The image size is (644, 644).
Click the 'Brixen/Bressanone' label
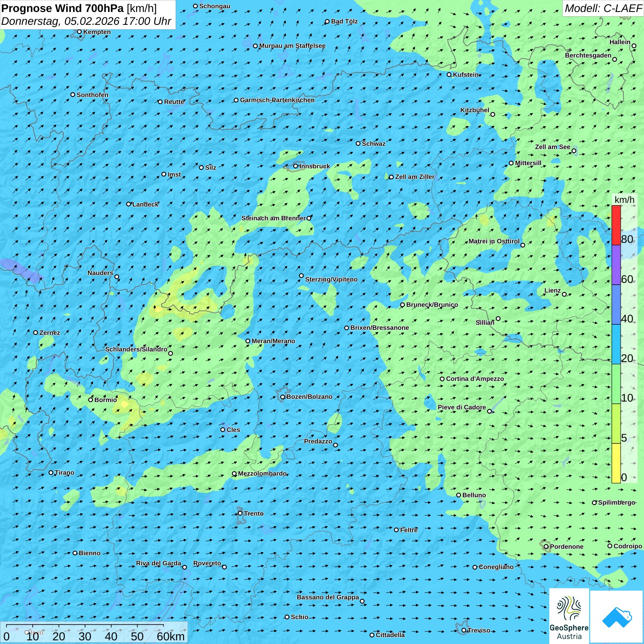click(379, 328)
